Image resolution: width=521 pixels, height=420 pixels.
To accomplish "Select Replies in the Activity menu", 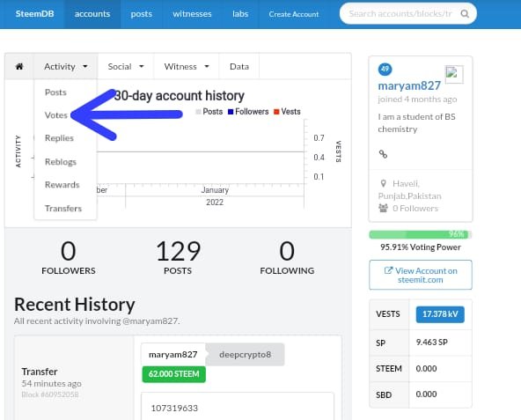I will pos(59,138).
